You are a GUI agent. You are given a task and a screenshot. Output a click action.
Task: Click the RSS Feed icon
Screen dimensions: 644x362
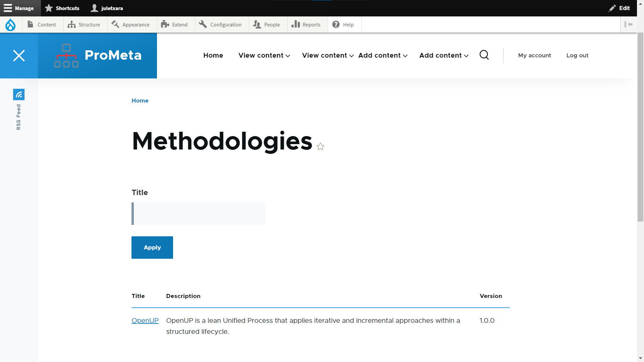pyautogui.click(x=19, y=95)
